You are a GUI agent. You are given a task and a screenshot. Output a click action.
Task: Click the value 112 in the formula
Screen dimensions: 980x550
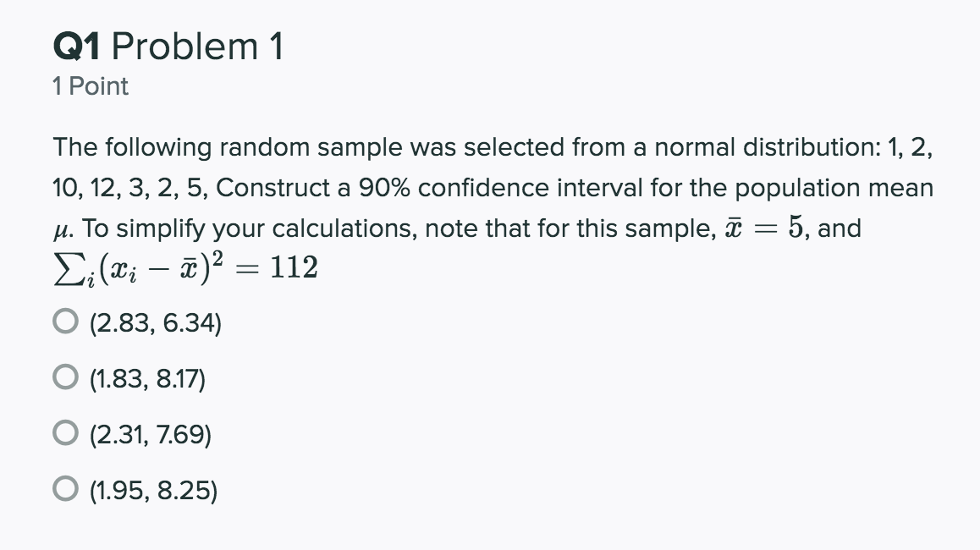point(294,267)
